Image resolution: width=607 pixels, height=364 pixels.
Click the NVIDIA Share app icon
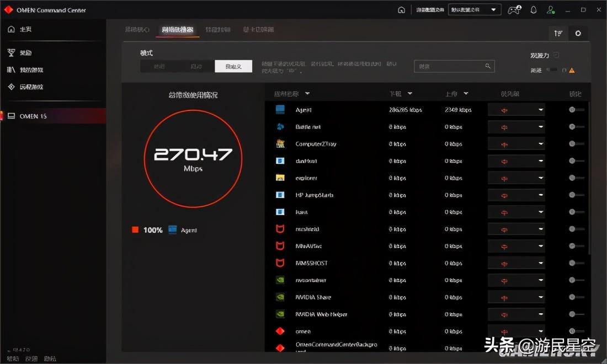[280, 297]
